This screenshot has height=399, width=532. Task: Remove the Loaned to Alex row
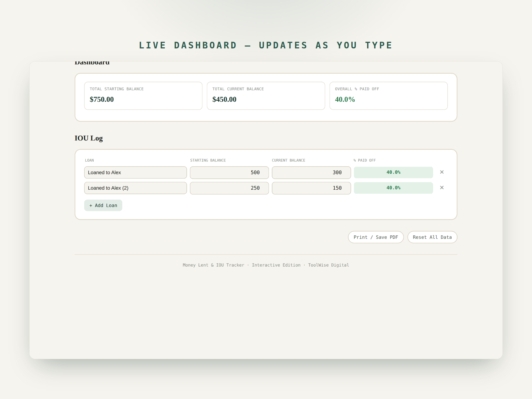click(442, 172)
